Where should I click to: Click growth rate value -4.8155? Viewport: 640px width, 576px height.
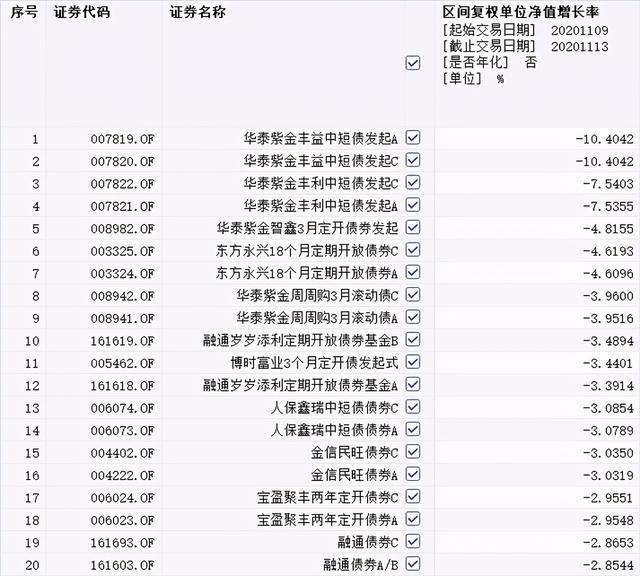(608, 229)
